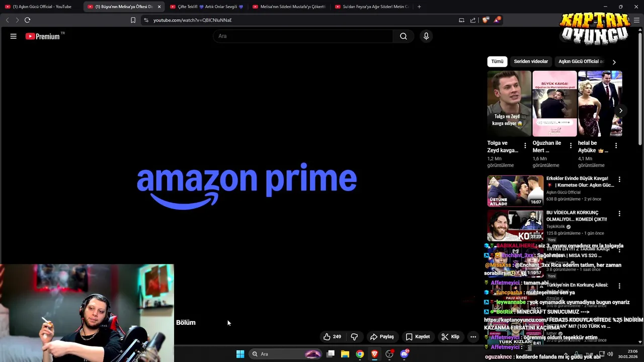Open options for 'BU VİDEOLAR KORKUNÇ OLMALIYDI'
Viewport: 644px width, 362px height.
click(x=619, y=214)
